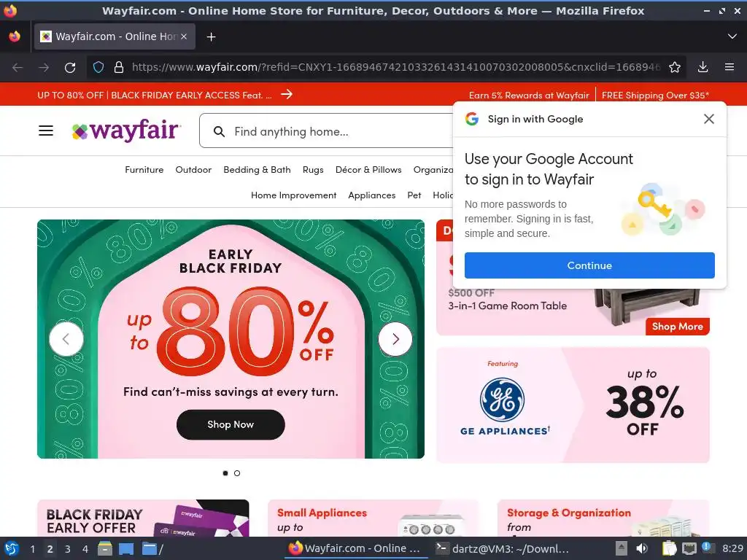
Task: Open FREE Shipping Over $35 link
Action: tap(655, 96)
